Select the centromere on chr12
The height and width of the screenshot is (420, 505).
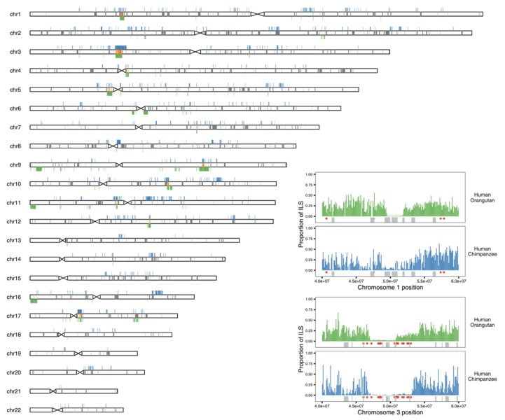95,221
